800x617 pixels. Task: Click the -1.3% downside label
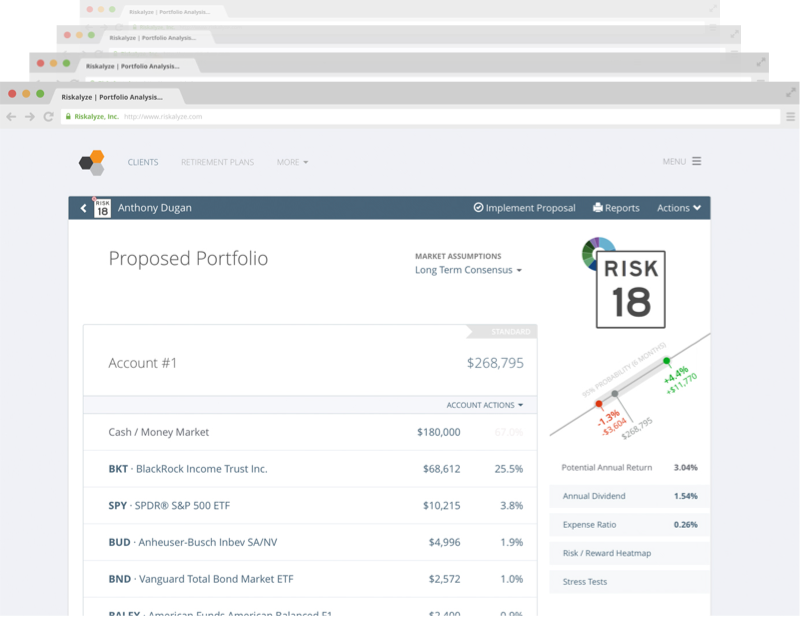(609, 417)
